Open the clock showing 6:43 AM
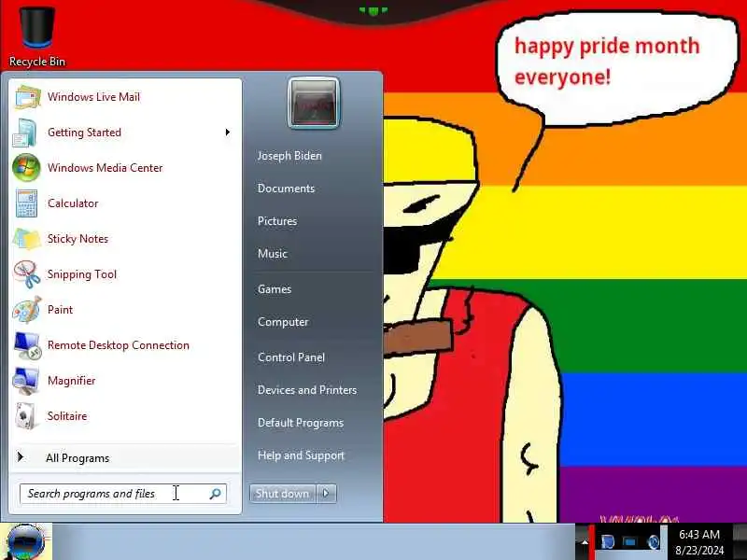Screen dimensions: 747x560 [x=698, y=542]
